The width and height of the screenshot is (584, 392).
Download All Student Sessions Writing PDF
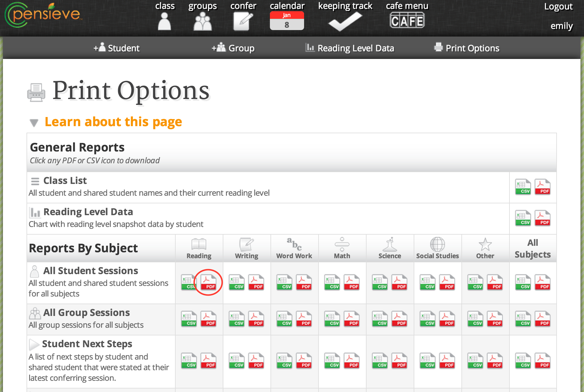click(x=256, y=282)
